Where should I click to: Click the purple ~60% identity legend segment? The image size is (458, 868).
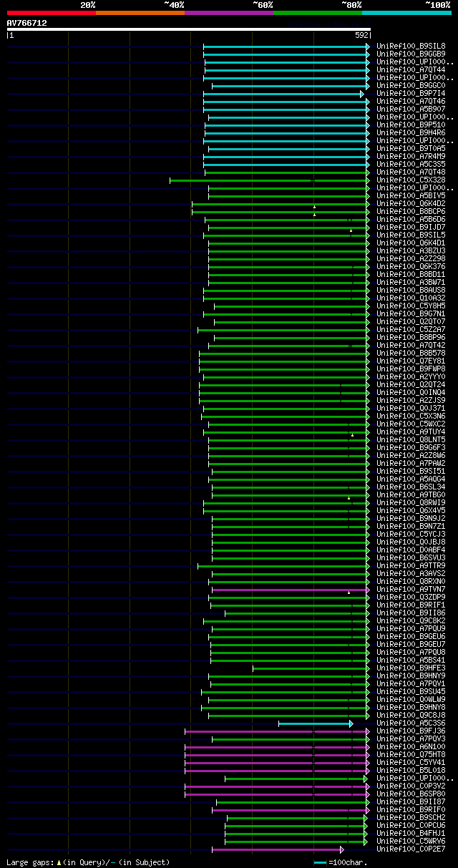coord(228,13)
